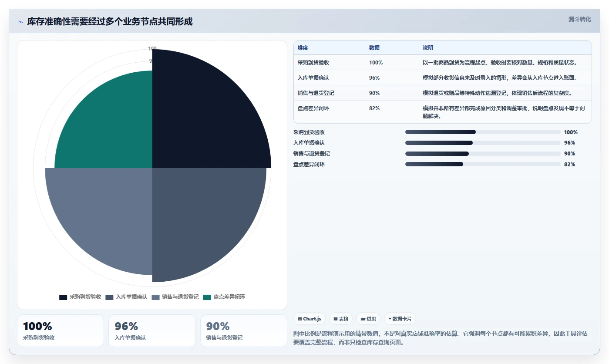Click the 入库单据确认 label in the progress list
Screen dimensions: 609x364
pyautogui.click(x=309, y=143)
